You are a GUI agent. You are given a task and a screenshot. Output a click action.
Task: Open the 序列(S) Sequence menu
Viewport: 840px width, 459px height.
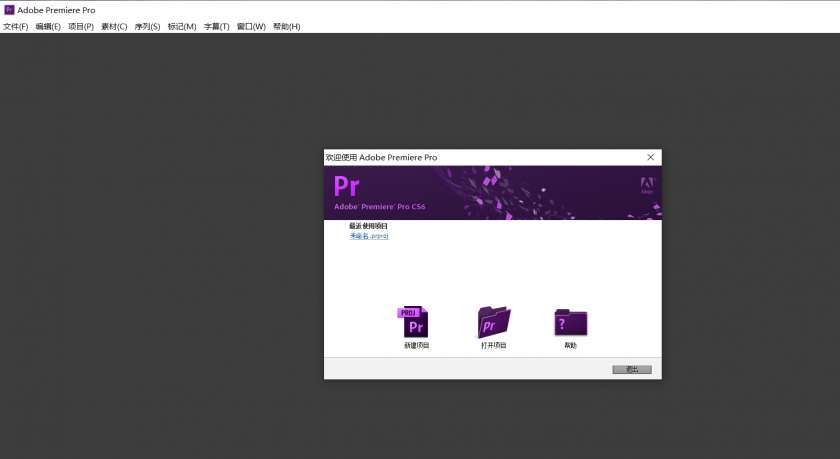pos(147,26)
